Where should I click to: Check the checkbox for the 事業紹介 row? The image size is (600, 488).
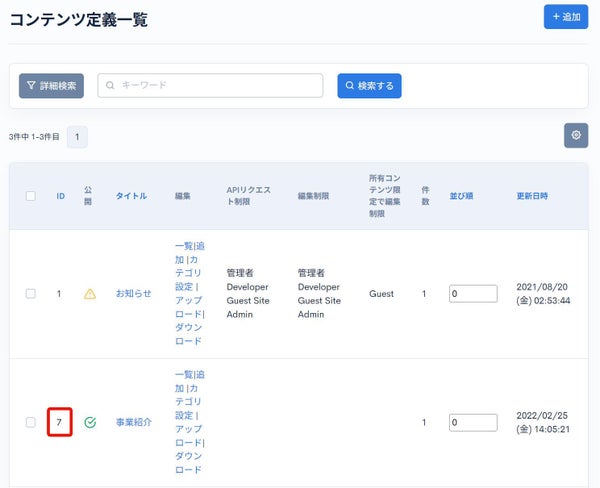point(31,422)
